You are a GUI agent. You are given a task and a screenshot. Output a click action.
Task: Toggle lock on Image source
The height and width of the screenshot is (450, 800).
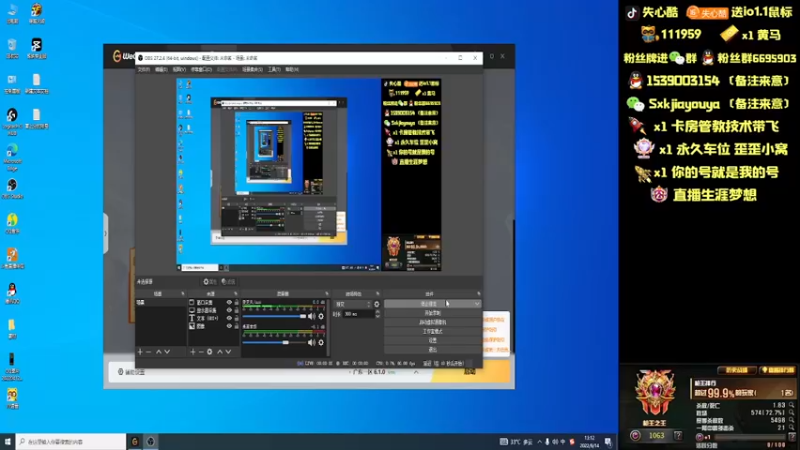click(x=236, y=326)
